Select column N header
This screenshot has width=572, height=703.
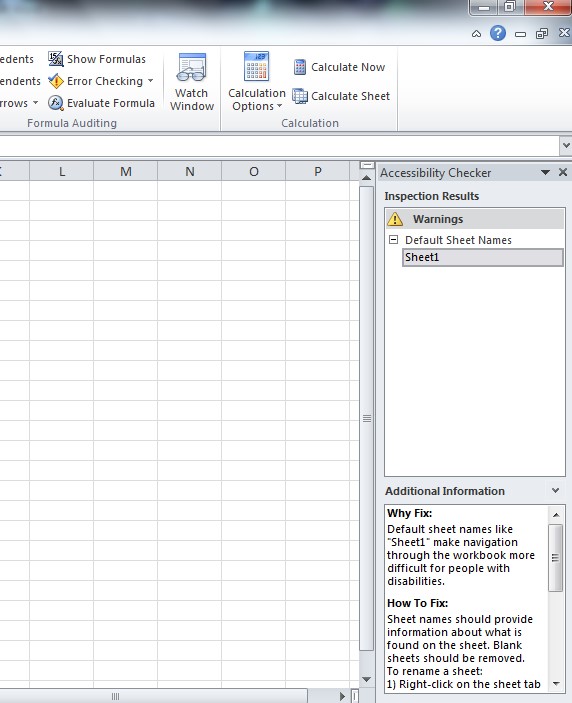(x=190, y=172)
